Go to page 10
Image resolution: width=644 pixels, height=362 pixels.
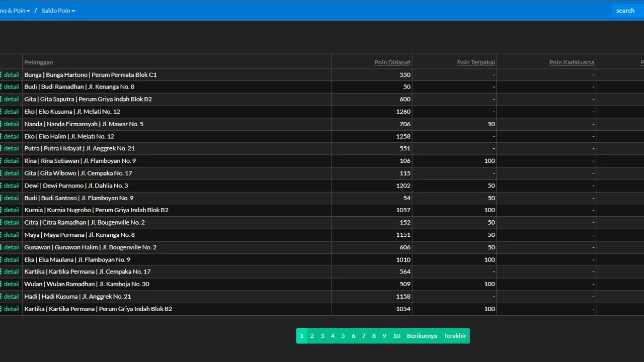396,336
